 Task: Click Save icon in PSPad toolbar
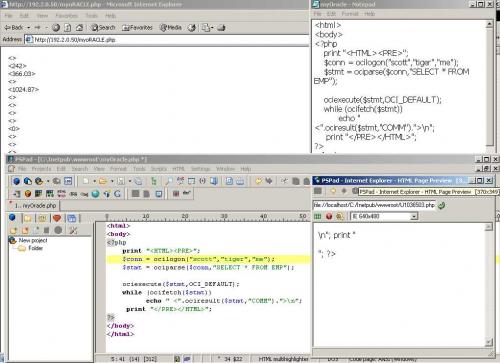click(121, 181)
